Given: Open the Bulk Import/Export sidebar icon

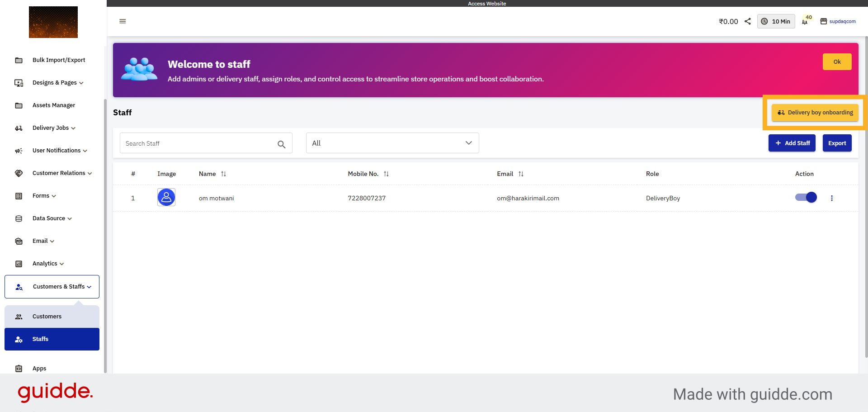Looking at the screenshot, I should point(19,60).
